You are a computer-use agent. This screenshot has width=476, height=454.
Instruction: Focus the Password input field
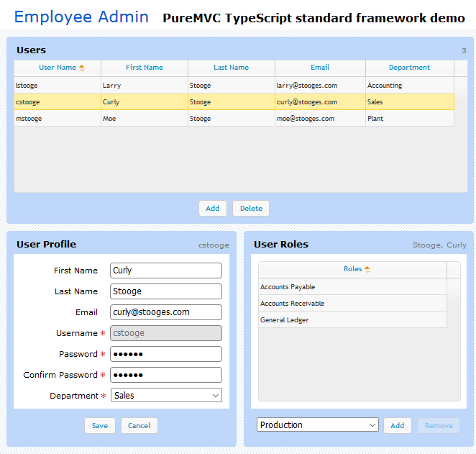[x=166, y=354]
